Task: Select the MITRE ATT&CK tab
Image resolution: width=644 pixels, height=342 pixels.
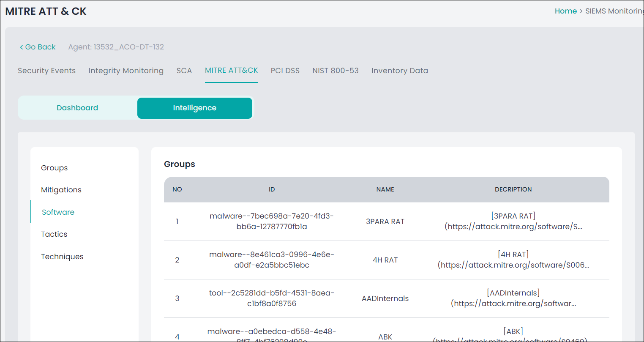Action: click(232, 70)
